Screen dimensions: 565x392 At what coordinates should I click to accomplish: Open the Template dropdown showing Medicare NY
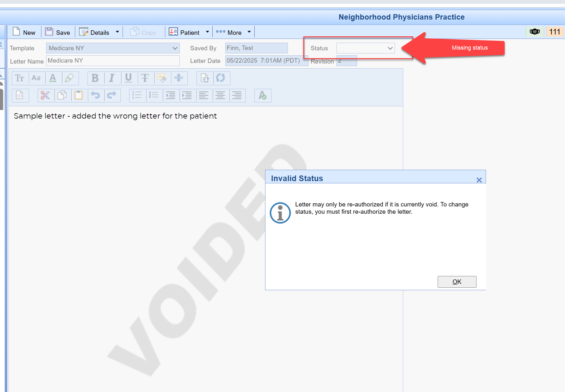point(113,48)
